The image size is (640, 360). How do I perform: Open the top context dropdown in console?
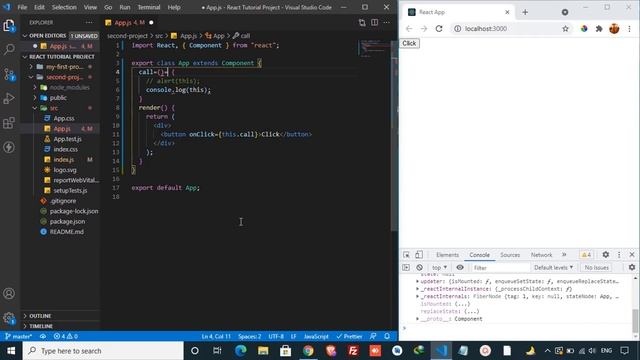point(440,267)
